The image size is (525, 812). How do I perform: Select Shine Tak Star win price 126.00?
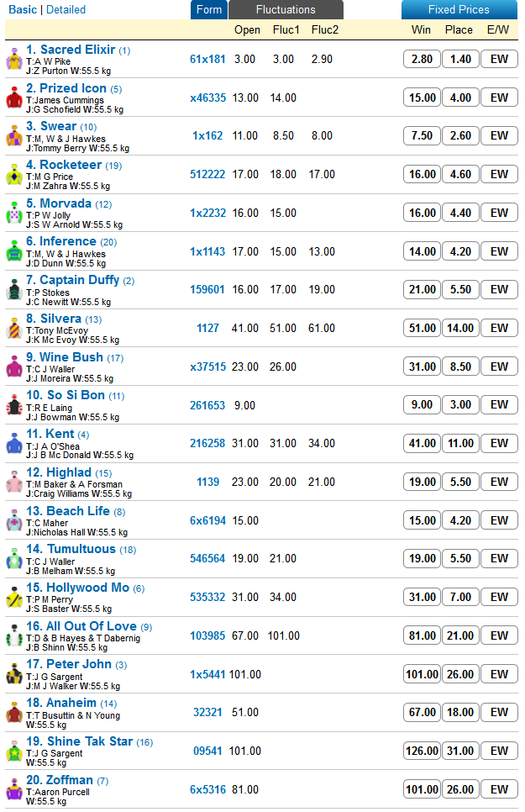point(422,751)
